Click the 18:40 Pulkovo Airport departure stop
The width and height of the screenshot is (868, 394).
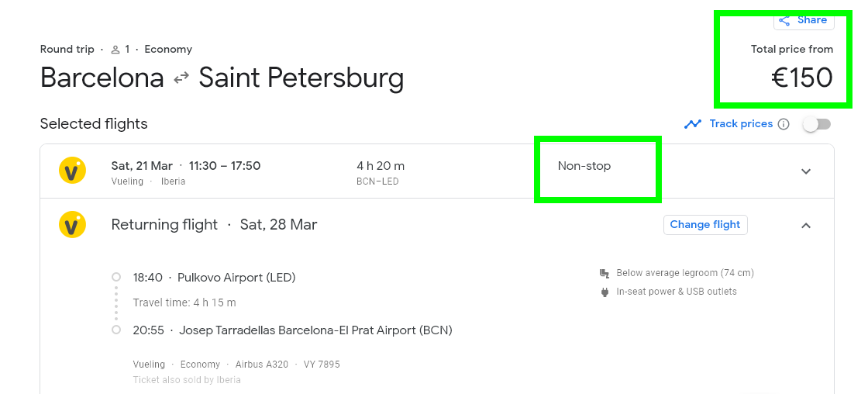214,277
